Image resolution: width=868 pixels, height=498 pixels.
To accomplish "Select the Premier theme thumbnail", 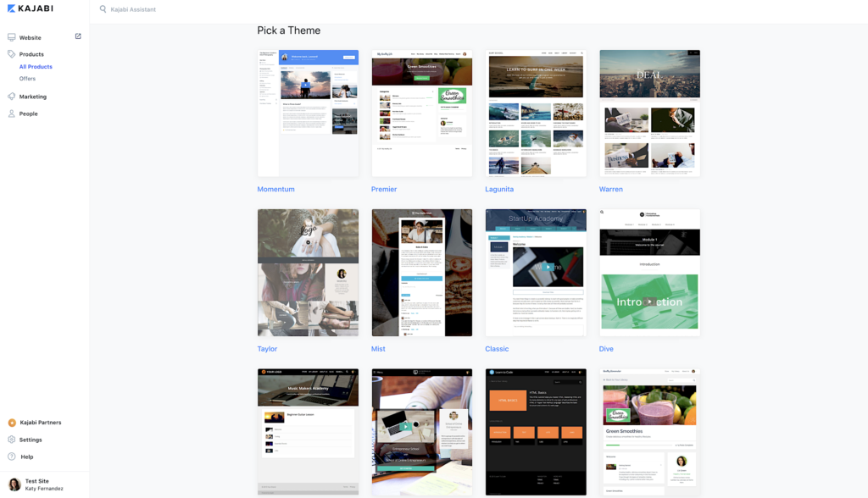I will 422,113.
